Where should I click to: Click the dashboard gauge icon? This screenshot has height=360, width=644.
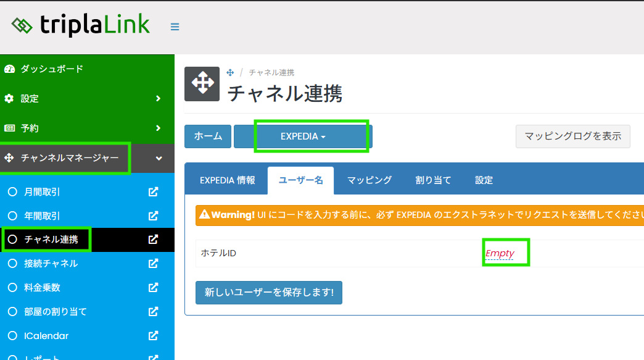pos(9,69)
